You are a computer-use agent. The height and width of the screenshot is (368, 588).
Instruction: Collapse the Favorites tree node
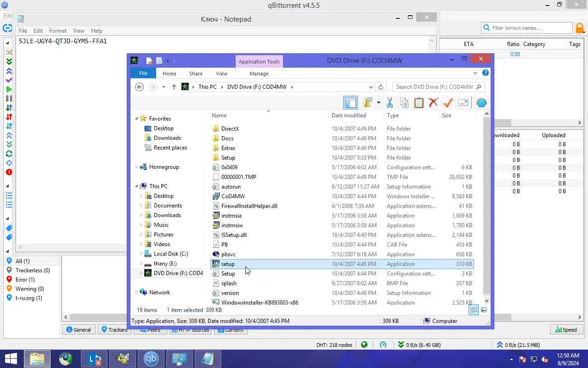click(136, 119)
